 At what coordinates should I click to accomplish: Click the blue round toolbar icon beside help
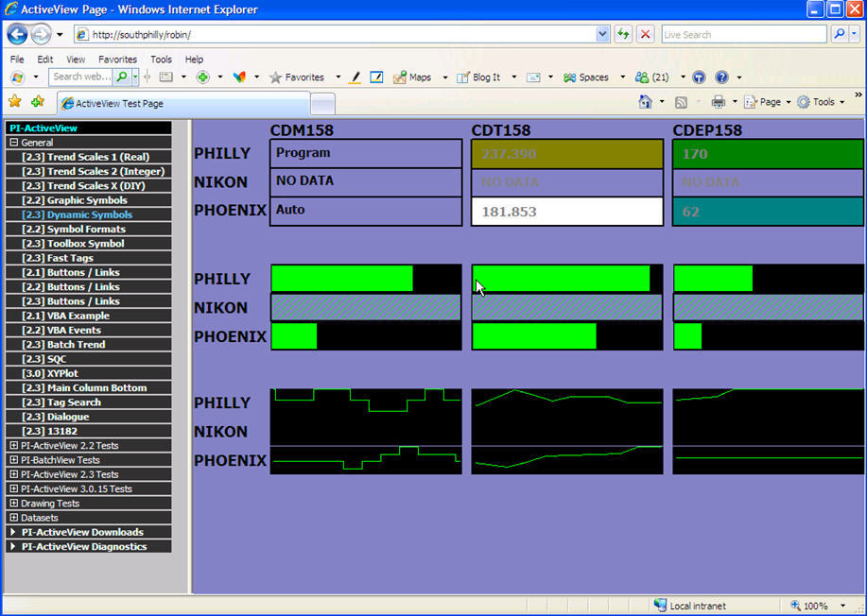[699, 77]
